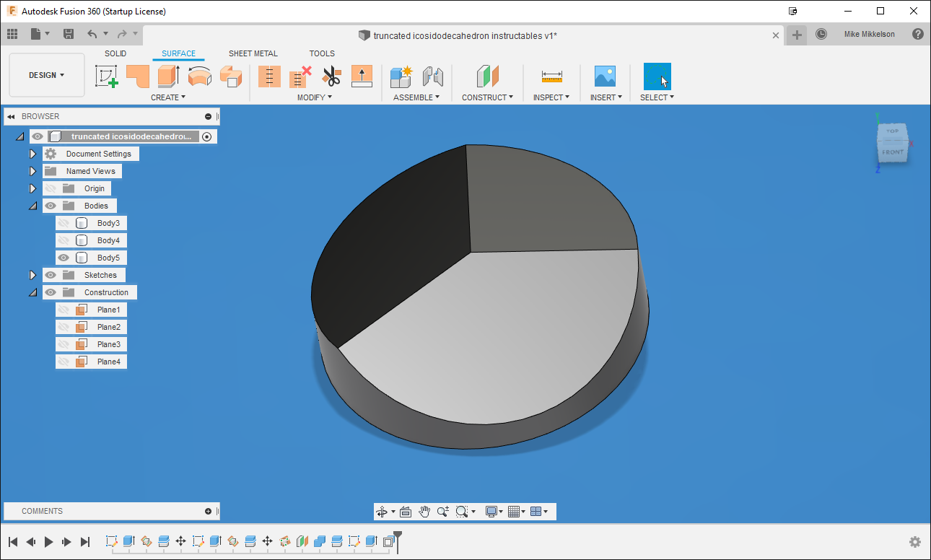Activate the Pan tool in the navigation bar
This screenshot has height=560, width=931.
pos(424,511)
